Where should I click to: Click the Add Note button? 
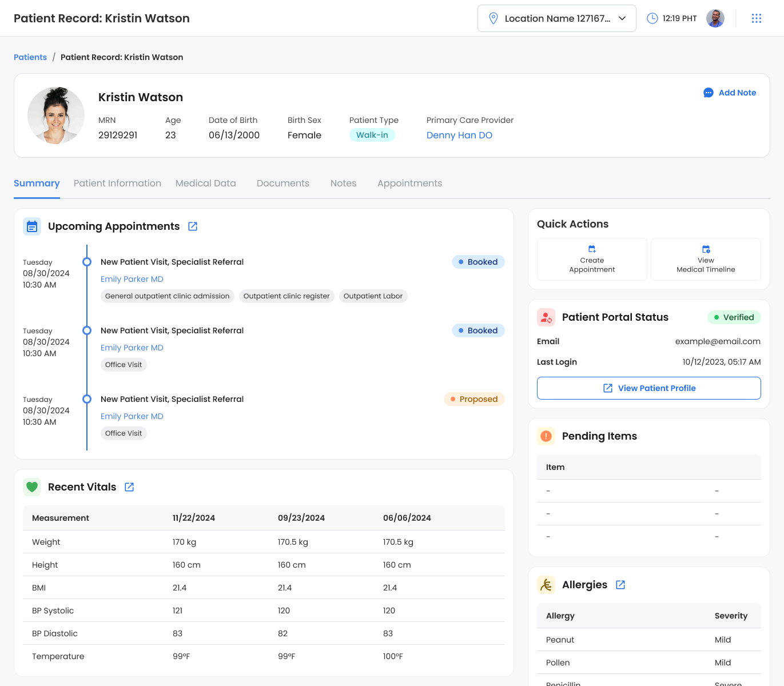point(730,93)
